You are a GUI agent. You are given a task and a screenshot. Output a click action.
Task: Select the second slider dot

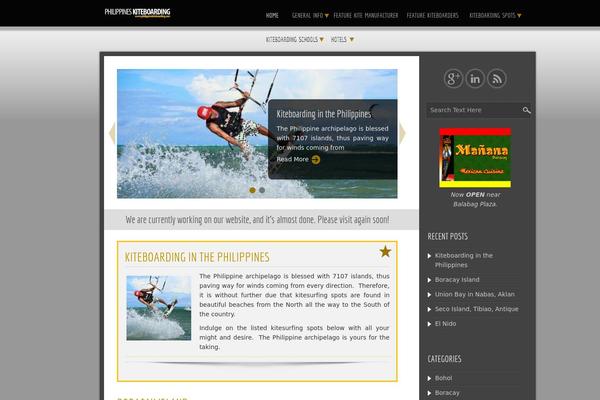point(262,190)
